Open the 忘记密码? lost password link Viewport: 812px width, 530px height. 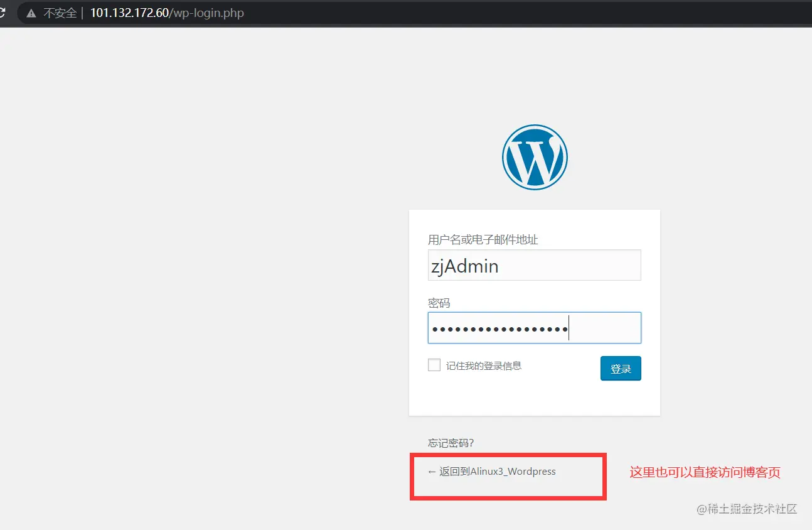[x=451, y=443]
